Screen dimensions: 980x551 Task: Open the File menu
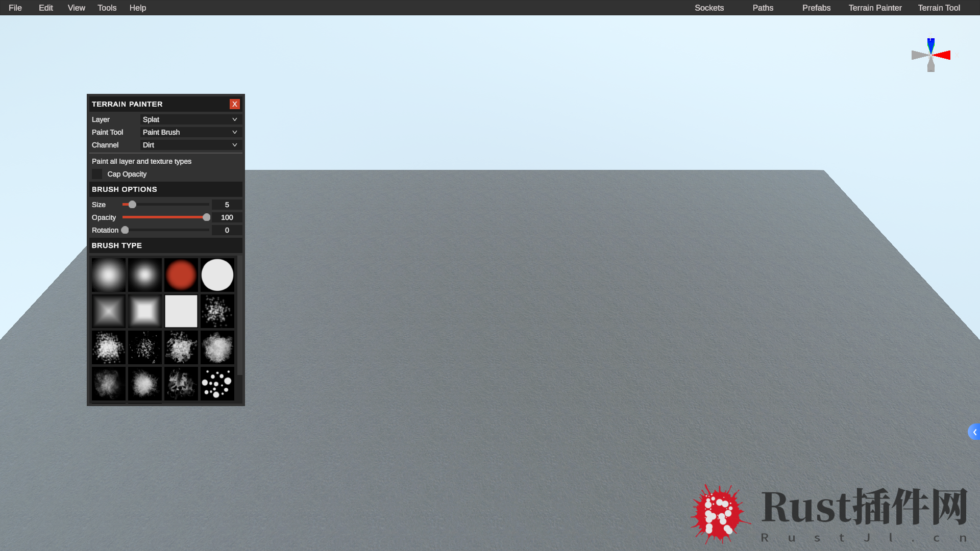[x=15, y=8]
